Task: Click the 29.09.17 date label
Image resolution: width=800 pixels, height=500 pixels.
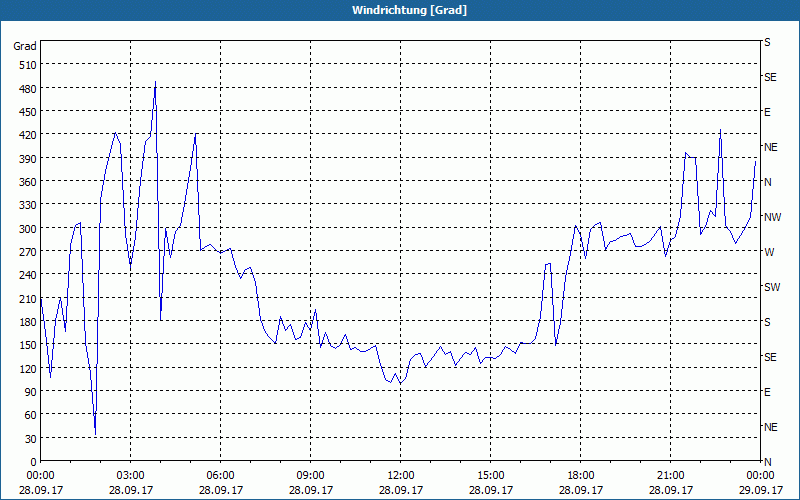Action: tap(760, 491)
